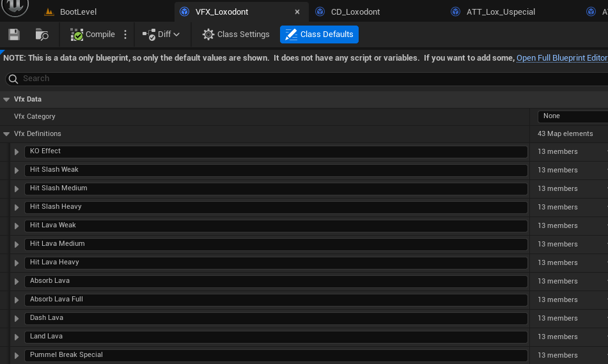Open the Vfx Category None dropdown
This screenshot has width=608, height=364.
click(x=572, y=116)
